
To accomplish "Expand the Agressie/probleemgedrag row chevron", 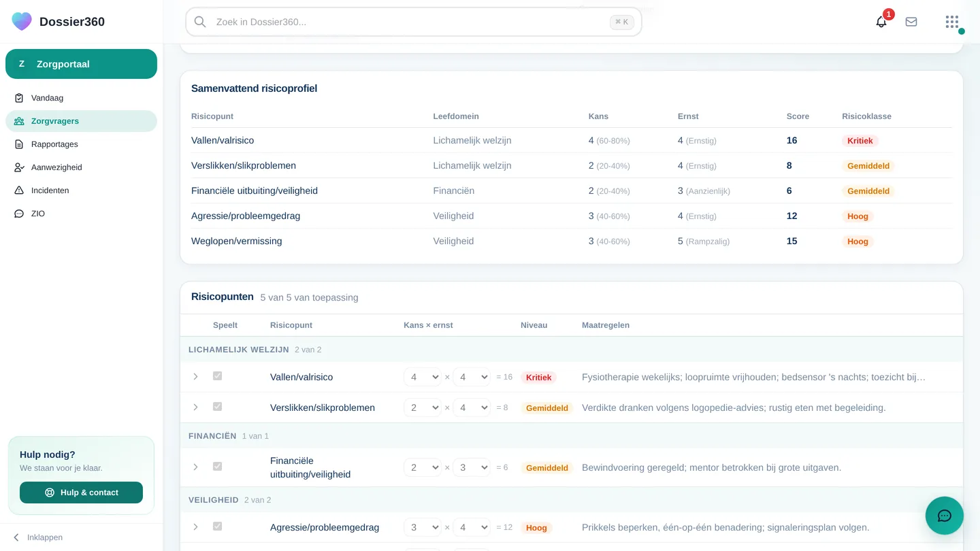I will (195, 527).
